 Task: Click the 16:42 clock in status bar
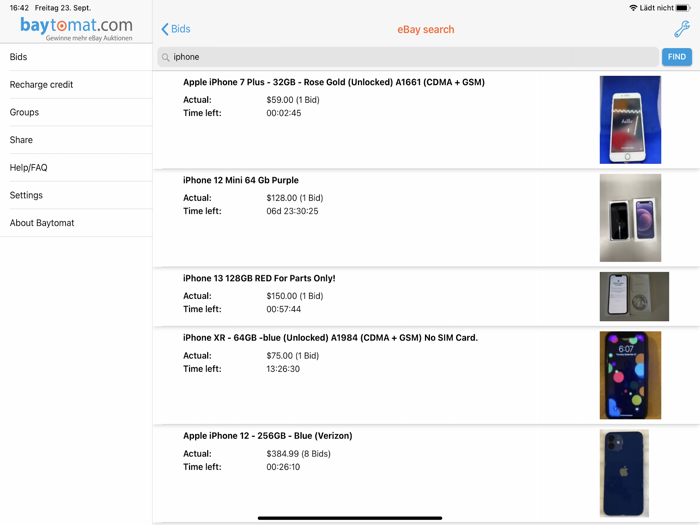[x=19, y=8]
